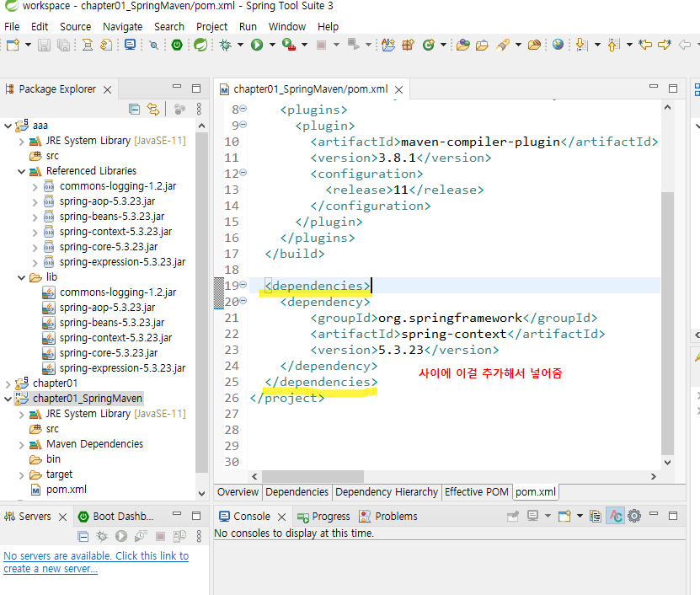700x595 pixels.
Task: Switch to Dependency Hierarchy tab
Action: click(x=387, y=492)
